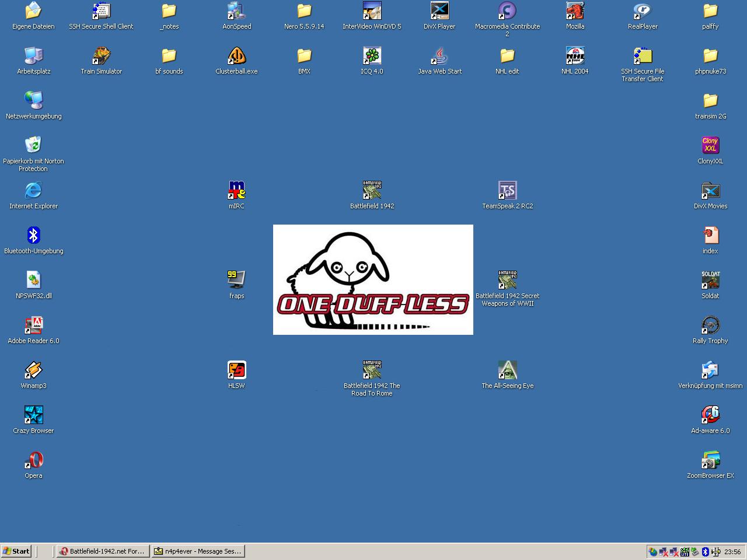
Task: Switch to n4p4ever Message Session window
Action: pyautogui.click(x=198, y=551)
